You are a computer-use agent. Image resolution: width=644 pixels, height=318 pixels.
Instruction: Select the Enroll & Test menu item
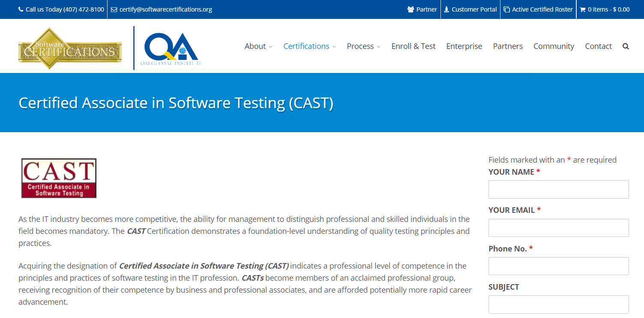tap(413, 46)
